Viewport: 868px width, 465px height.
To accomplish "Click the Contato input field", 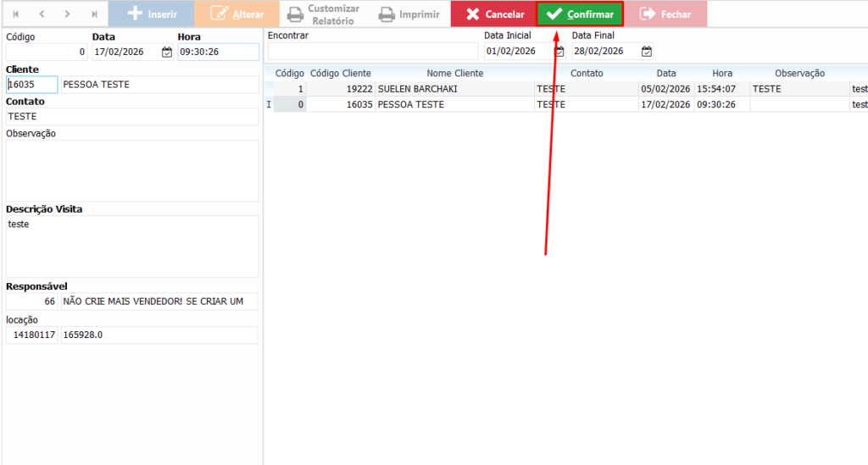I will click(x=131, y=117).
